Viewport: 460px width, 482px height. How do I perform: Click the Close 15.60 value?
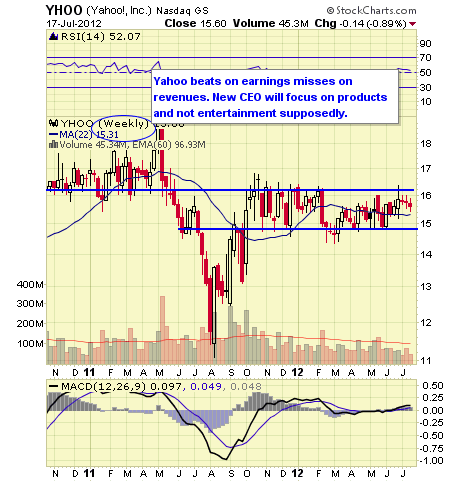click(x=196, y=23)
